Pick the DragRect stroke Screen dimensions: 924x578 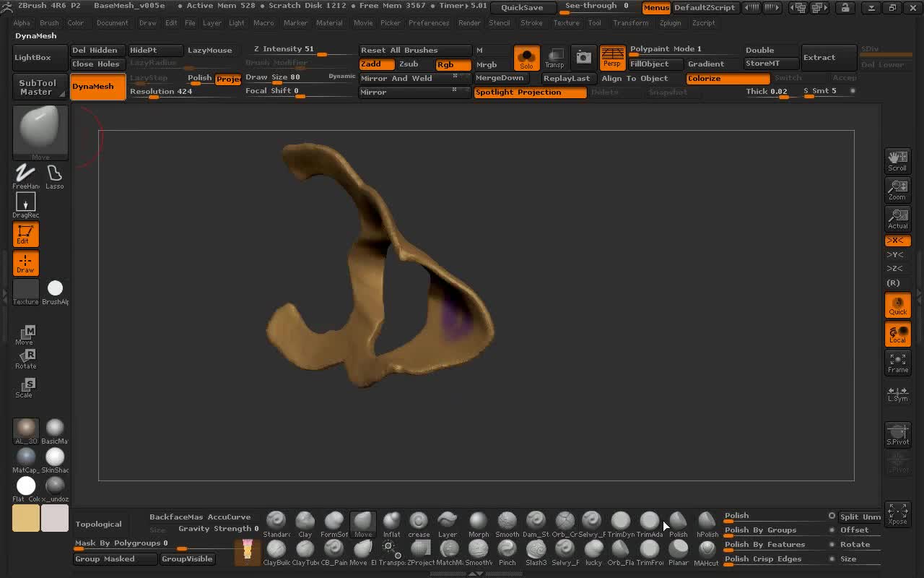pyautogui.click(x=25, y=205)
